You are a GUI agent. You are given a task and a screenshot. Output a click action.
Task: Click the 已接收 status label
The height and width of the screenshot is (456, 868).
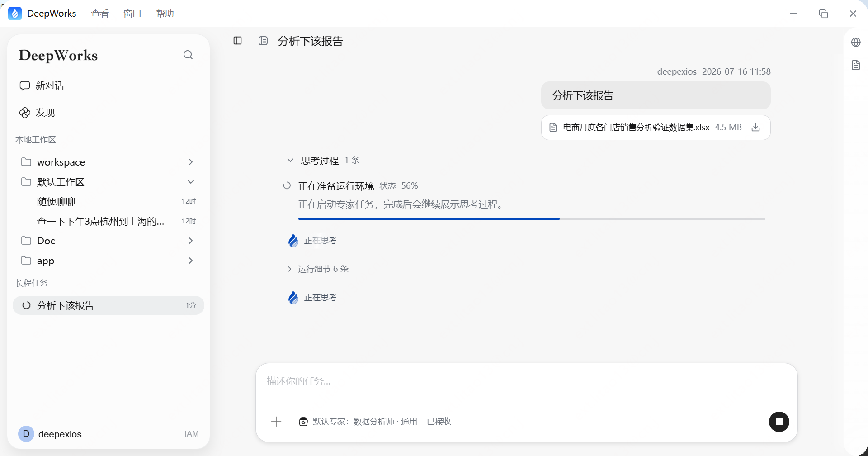[439, 422]
